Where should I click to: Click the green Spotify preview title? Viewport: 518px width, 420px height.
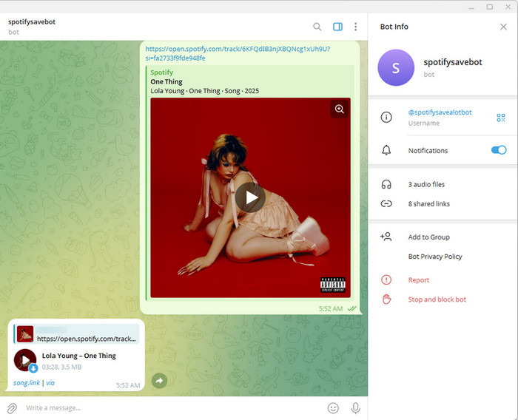[x=161, y=72]
